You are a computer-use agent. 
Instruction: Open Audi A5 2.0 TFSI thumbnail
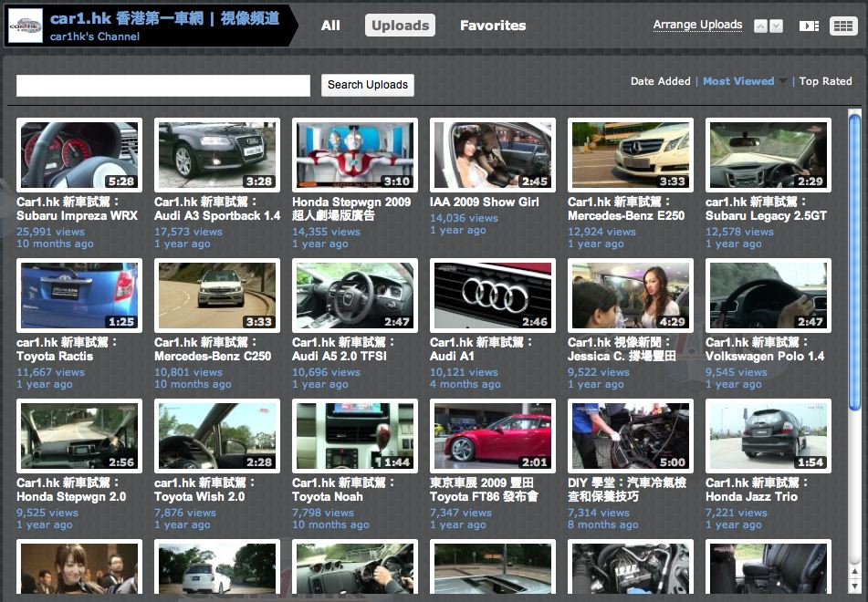tap(355, 296)
